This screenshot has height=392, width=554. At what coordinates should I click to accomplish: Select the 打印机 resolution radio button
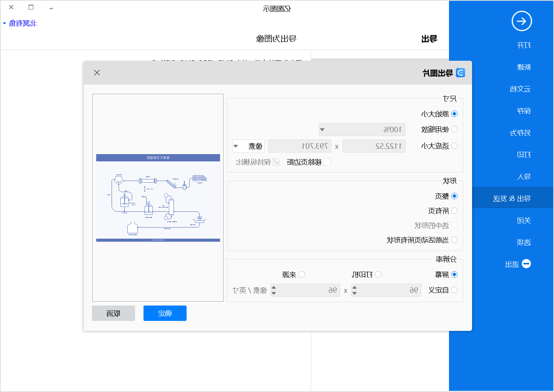(378, 274)
